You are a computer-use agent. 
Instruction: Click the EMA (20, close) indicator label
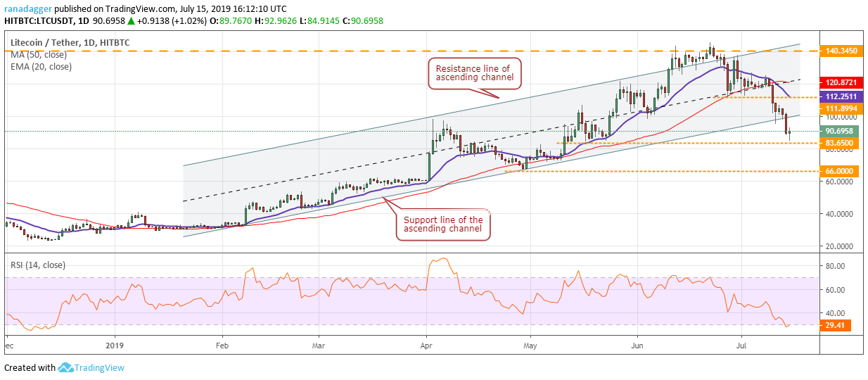(40, 67)
